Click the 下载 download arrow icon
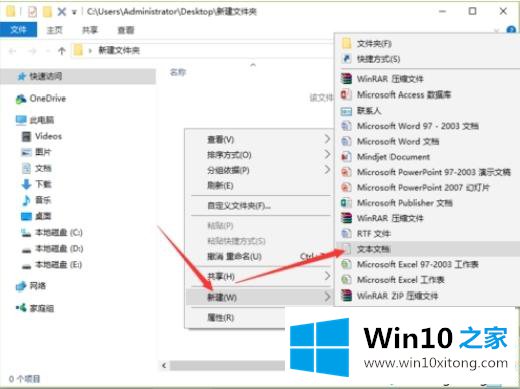520x389 pixels. tap(26, 184)
